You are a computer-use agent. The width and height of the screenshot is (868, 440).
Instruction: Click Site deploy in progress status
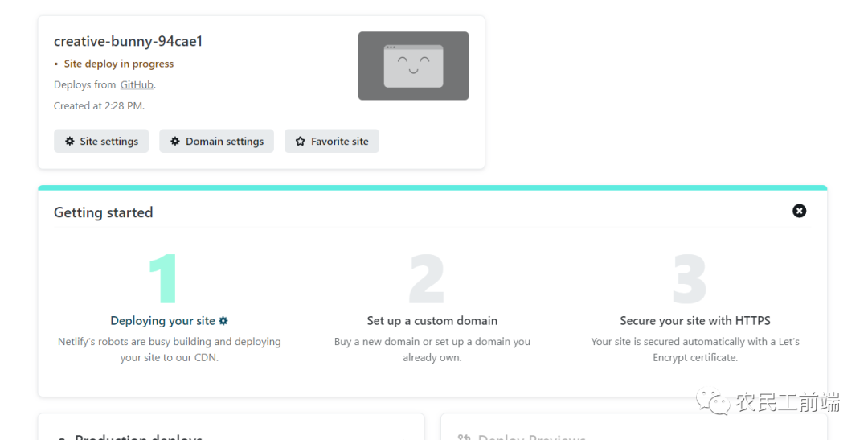coord(118,64)
